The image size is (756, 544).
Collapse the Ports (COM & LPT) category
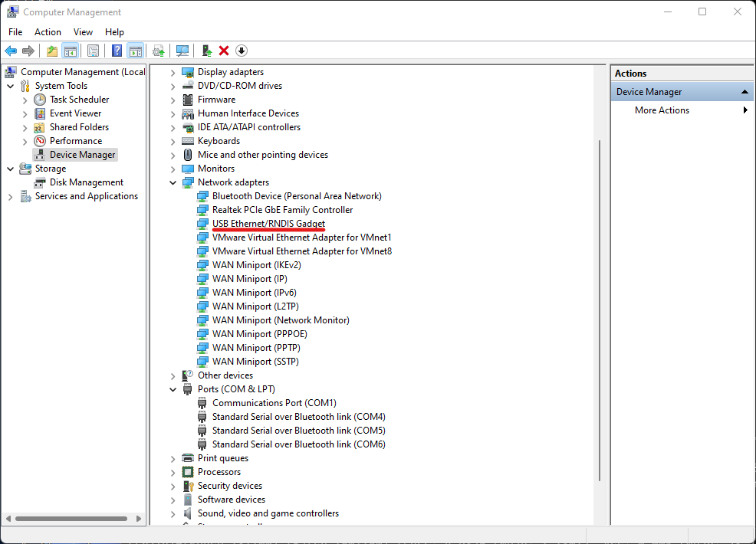[173, 389]
